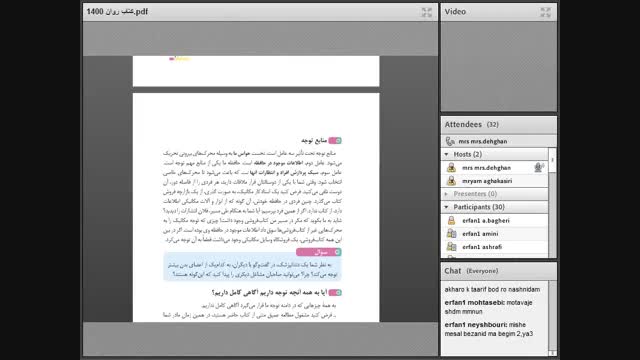Click participant icon next to erfan1 a.bagheri

pos(451,220)
